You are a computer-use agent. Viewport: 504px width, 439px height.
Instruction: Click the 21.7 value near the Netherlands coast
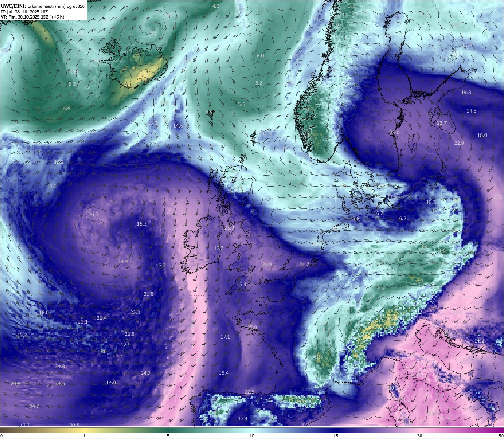(304, 265)
